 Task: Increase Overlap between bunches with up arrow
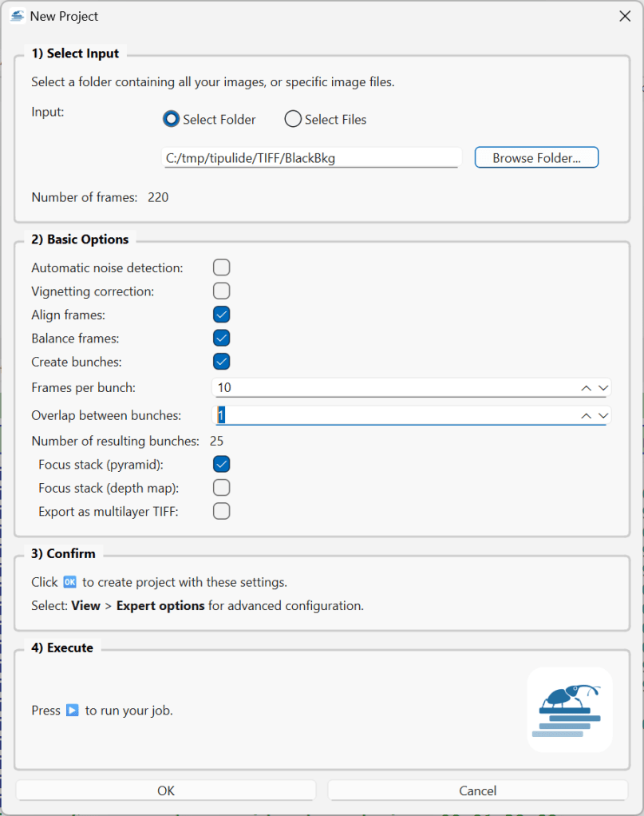coord(586,416)
